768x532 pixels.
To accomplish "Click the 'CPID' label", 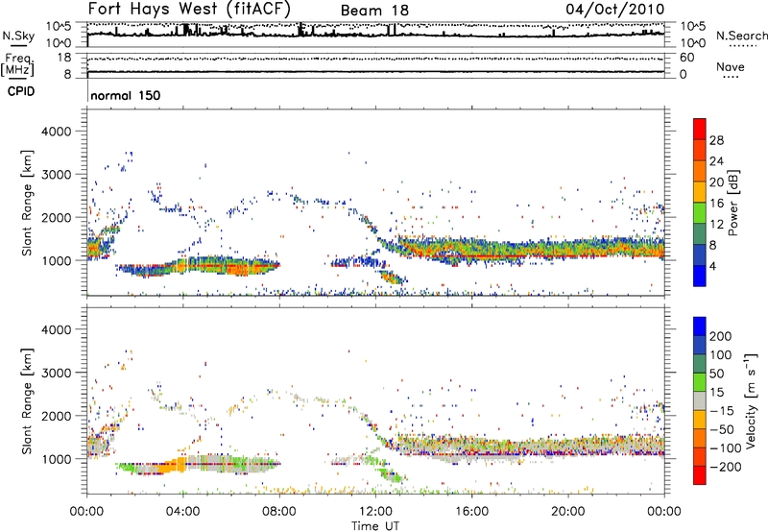I will 21,91.
